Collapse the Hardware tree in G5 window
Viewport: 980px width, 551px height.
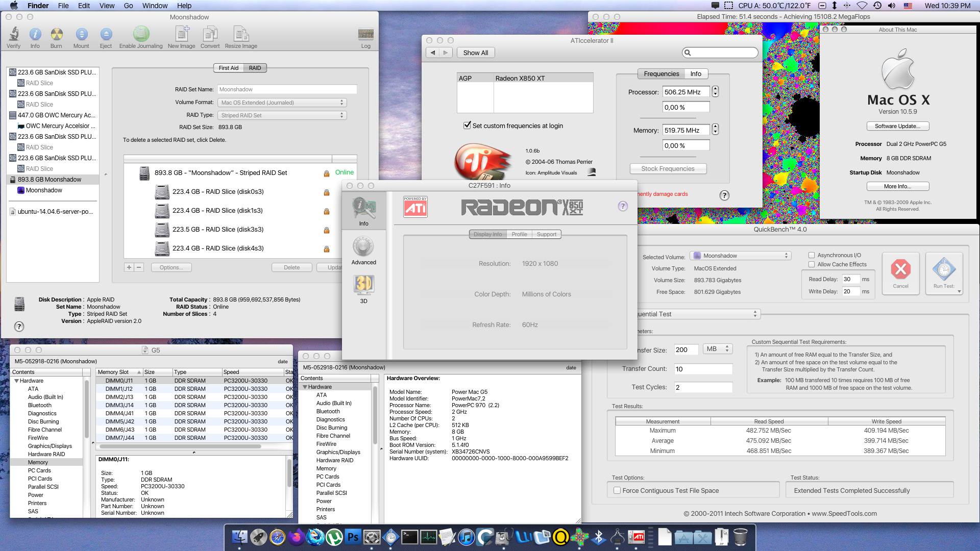(x=16, y=381)
